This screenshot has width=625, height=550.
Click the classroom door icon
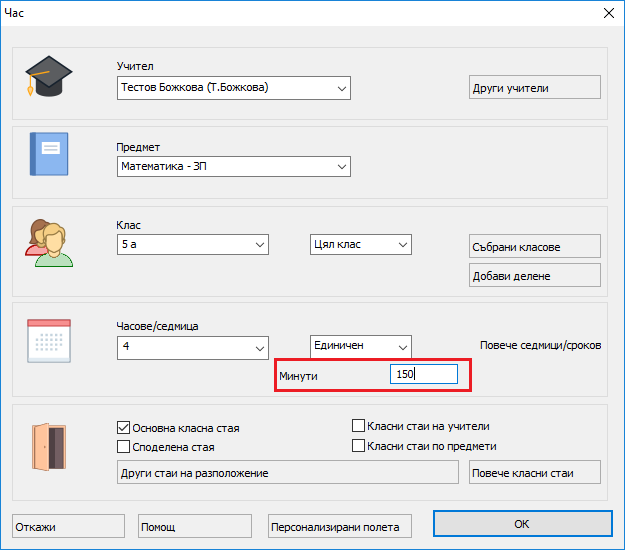49,446
